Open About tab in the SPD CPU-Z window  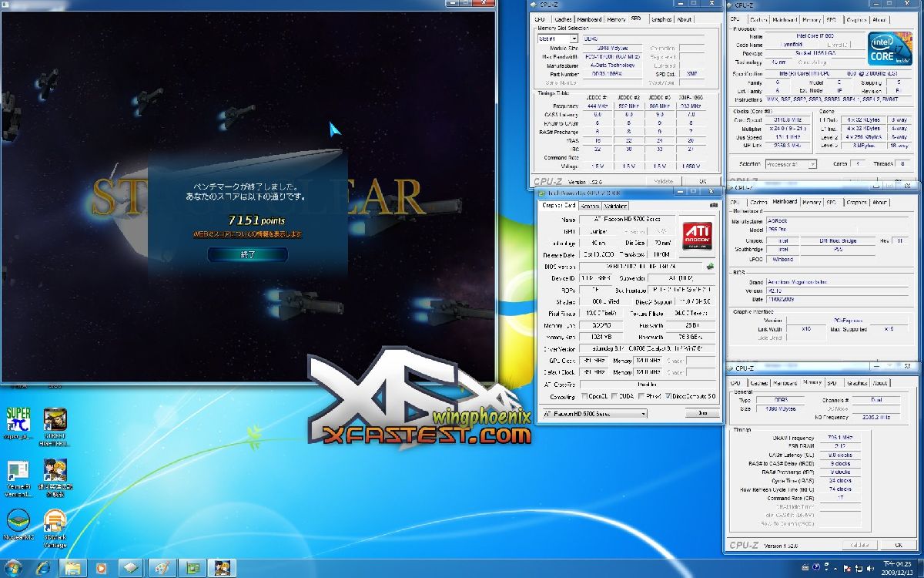click(684, 19)
